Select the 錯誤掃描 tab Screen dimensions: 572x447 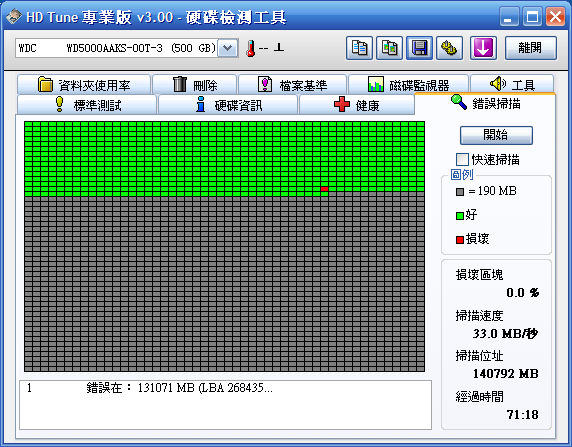[485, 104]
